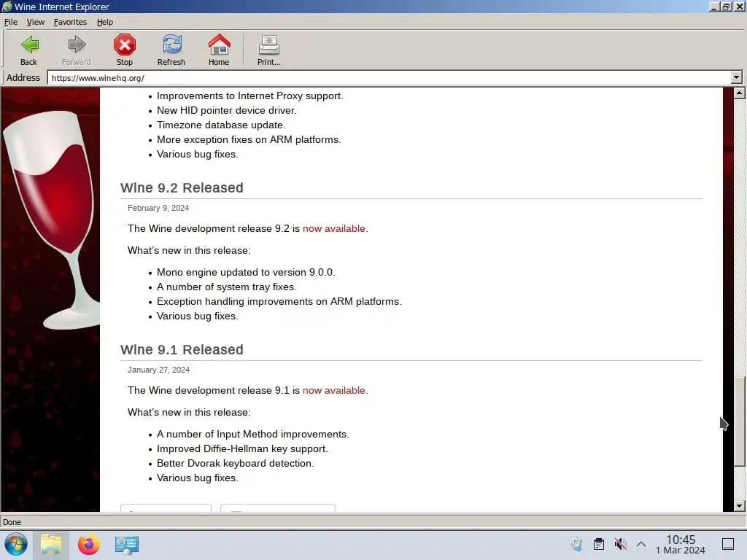Click 'Timezone database update.'
The height and width of the screenshot is (560, 747).
tap(221, 125)
